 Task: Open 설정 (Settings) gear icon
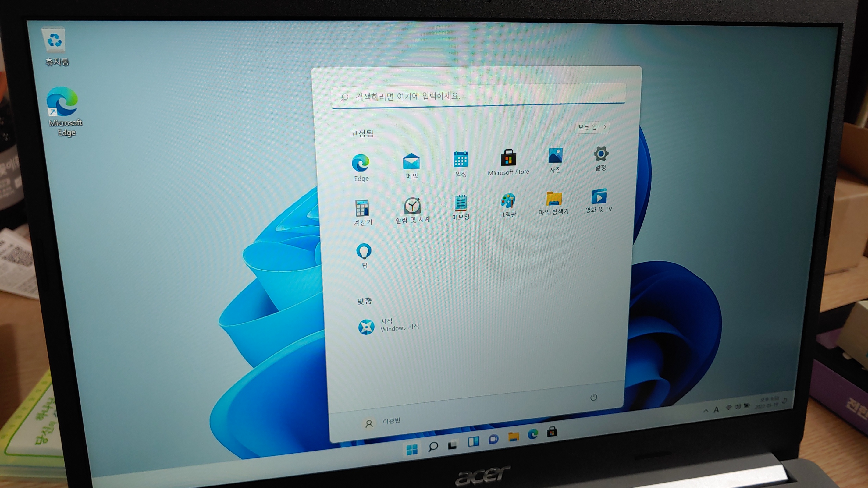click(x=600, y=158)
